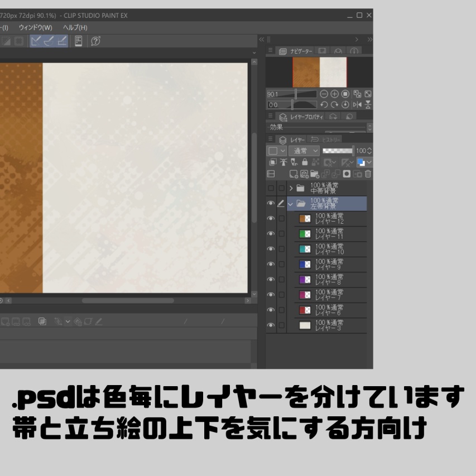The width and height of the screenshot is (476, 476).
Task: Click the flip horizontal icon in Navigator
Action: click(359, 104)
